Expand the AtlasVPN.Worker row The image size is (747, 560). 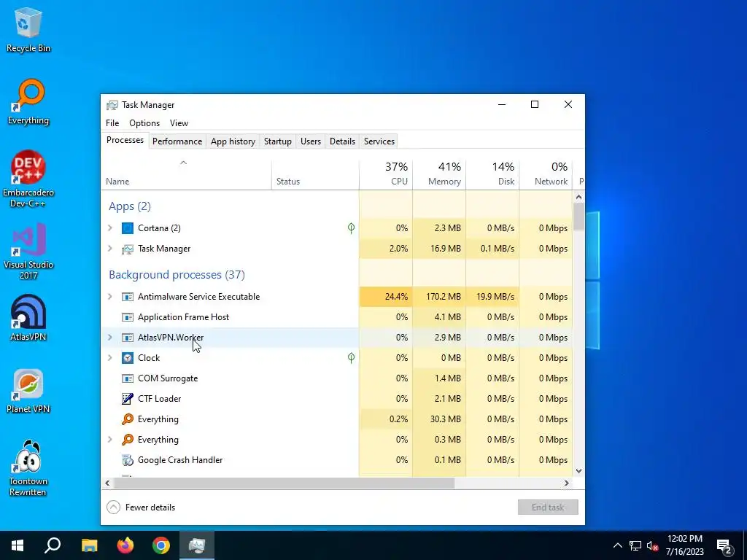(110, 338)
